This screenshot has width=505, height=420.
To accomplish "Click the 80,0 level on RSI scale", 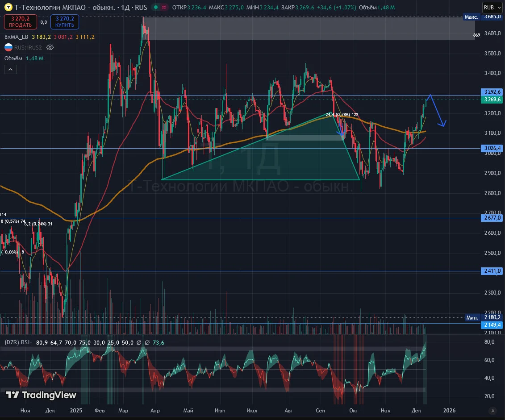I will pyautogui.click(x=489, y=342).
